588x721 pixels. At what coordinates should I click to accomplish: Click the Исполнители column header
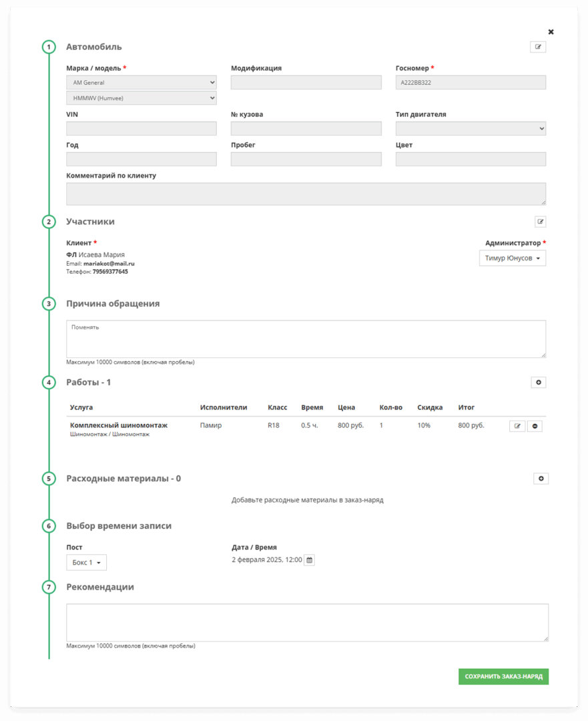tap(224, 407)
